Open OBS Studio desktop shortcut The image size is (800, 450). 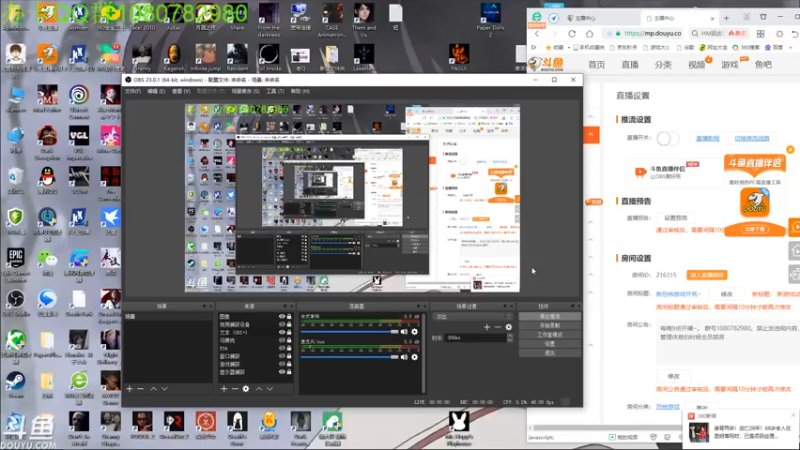click(x=16, y=303)
